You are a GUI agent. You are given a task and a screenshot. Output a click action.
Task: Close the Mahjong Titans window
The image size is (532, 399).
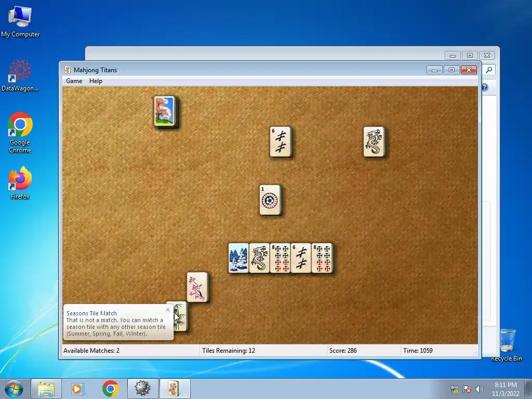tap(469, 70)
